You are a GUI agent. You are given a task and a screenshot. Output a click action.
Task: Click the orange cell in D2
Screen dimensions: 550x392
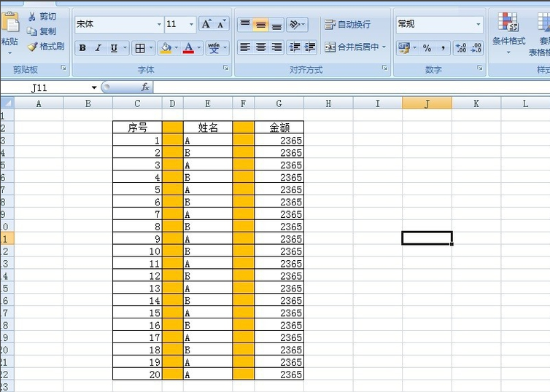(173, 128)
